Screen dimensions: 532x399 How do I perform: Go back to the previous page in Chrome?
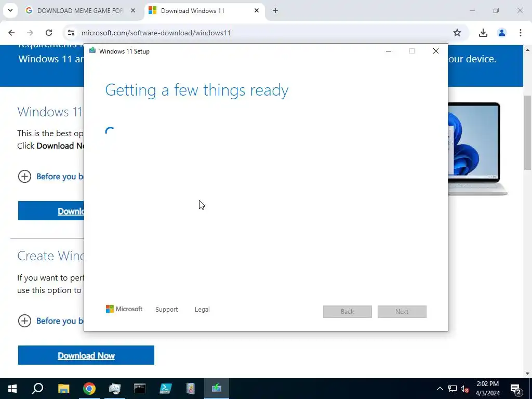click(x=11, y=33)
